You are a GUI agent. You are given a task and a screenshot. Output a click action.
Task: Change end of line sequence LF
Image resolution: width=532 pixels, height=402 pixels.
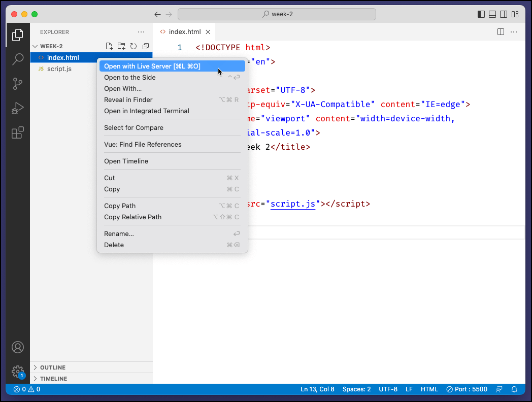click(409, 389)
